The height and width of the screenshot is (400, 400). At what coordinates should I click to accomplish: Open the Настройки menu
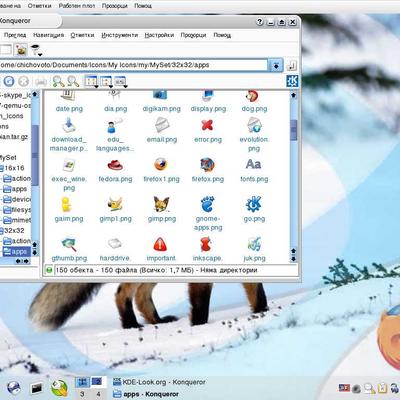point(159,35)
